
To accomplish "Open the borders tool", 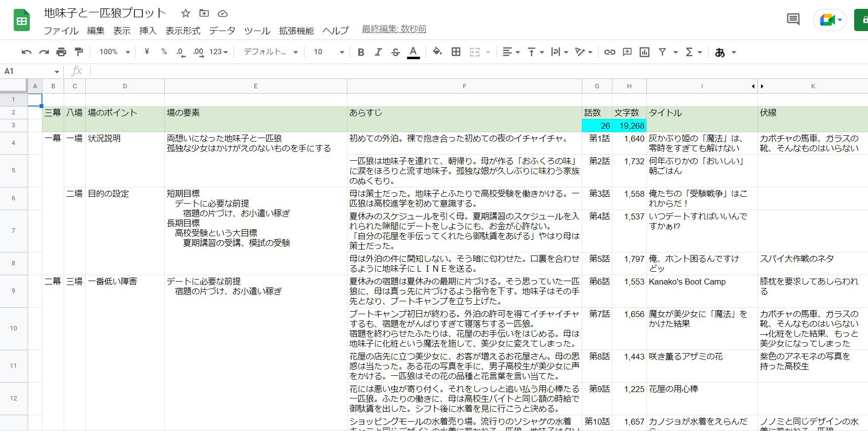I will (x=456, y=52).
